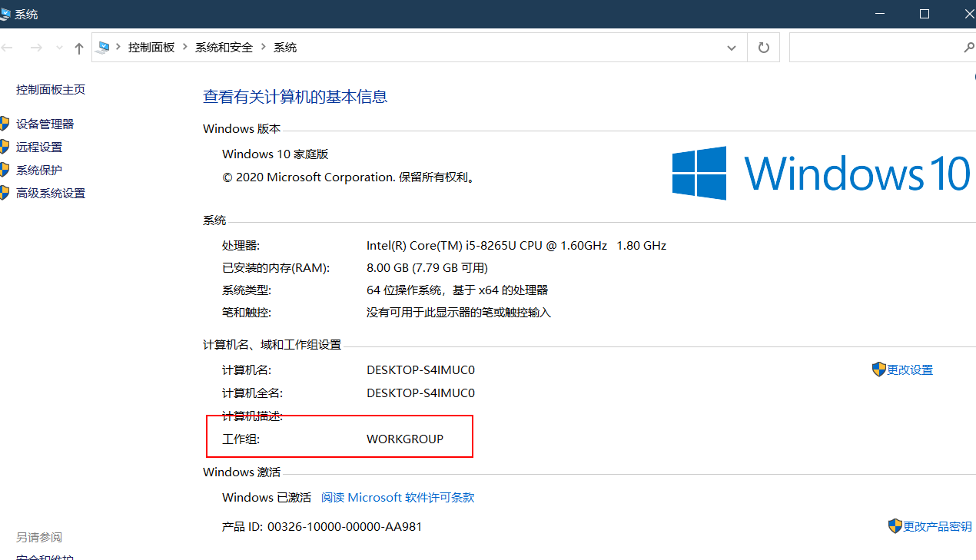Select 系统 breadcrumb in address bar
Image resolution: width=976 pixels, height=560 pixels.
click(x=285, y=48)
